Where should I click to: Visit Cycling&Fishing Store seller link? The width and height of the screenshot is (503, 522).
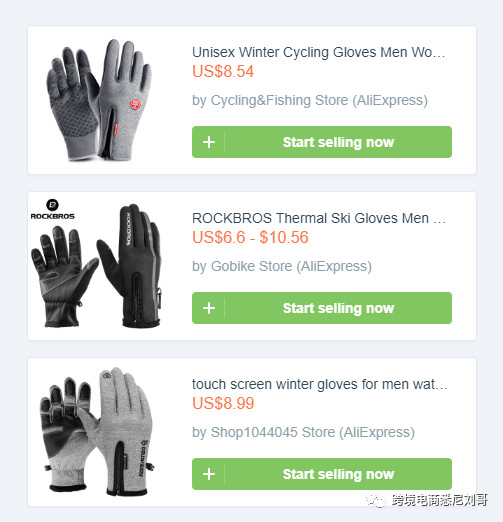click(310, 100)
